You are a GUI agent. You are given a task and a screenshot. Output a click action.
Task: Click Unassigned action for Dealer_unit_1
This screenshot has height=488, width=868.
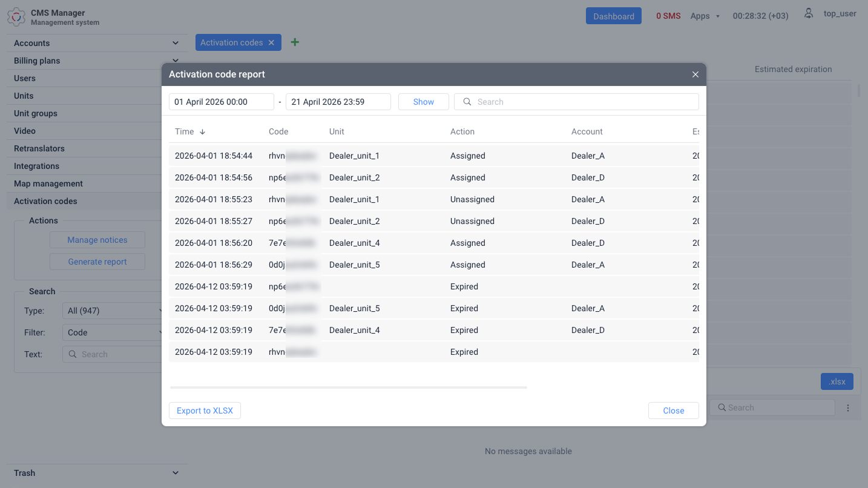472,199
